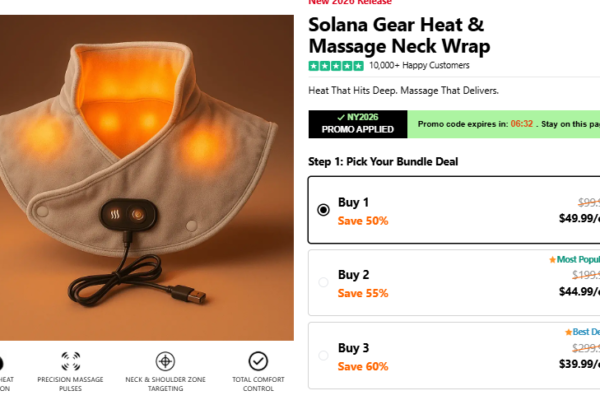Select the Buy 1 radio button
Screen dimensions: 600x400
(323, 210)
